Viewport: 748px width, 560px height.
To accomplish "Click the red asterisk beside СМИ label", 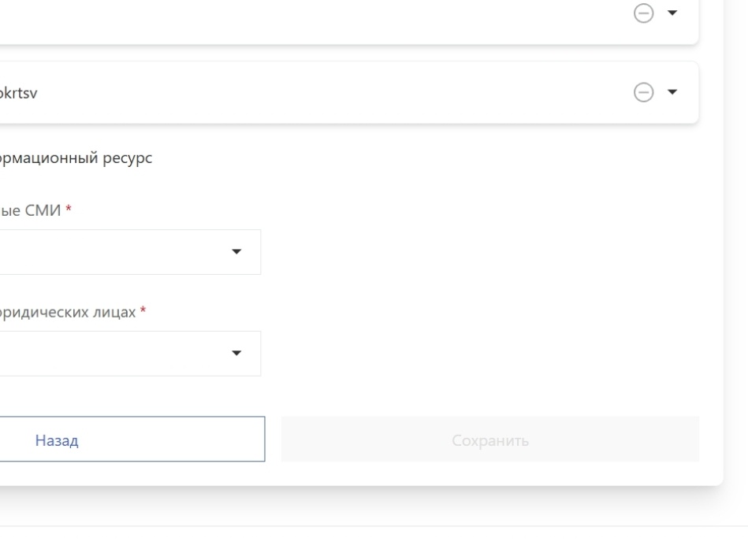I will (69, 210).
